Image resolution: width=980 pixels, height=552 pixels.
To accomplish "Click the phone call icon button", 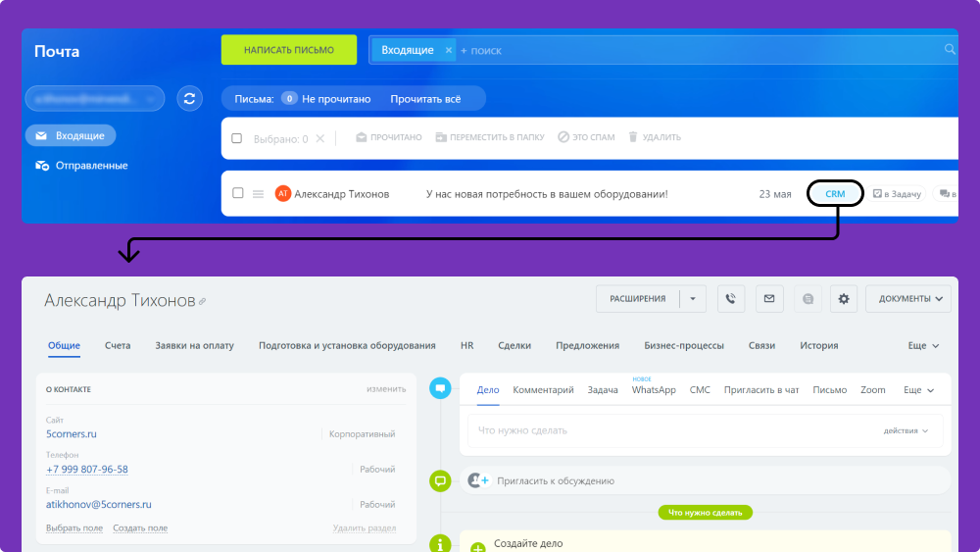I will tap(730, 299).
